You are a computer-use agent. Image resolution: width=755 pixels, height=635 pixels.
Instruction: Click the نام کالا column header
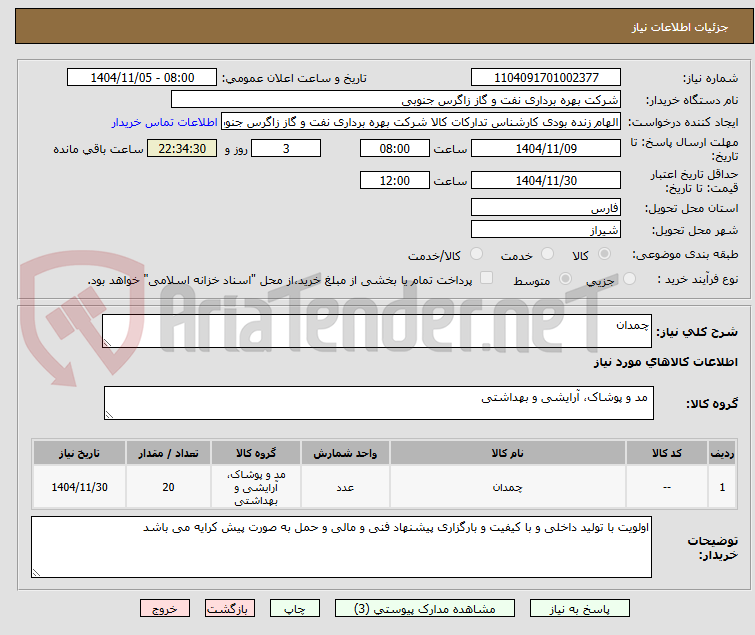click(508, 453)
